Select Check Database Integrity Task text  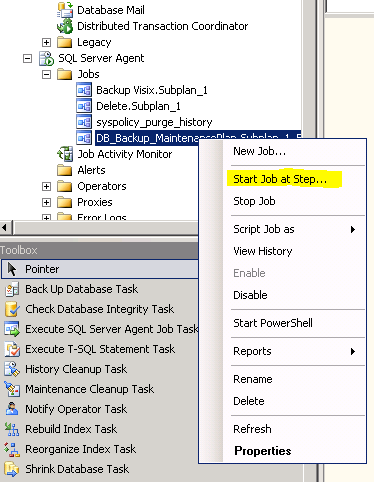pos(100,309)
